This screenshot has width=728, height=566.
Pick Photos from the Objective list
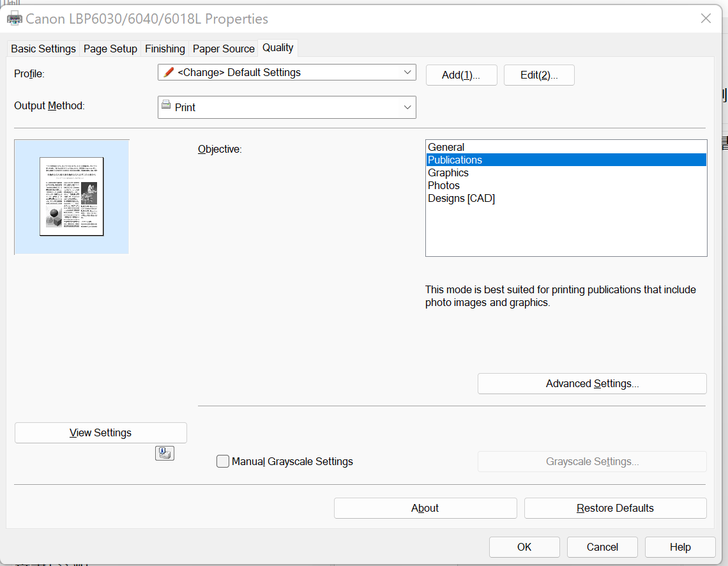(444, 186)
